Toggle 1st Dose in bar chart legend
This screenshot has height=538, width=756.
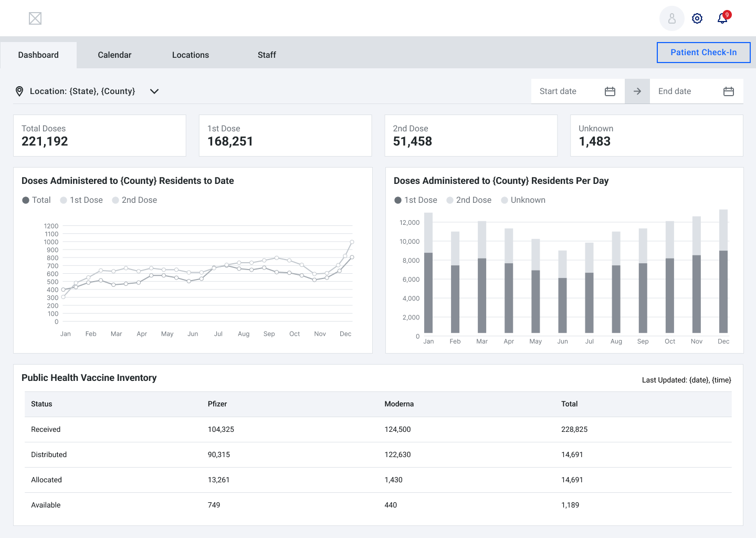click(415, 200)
